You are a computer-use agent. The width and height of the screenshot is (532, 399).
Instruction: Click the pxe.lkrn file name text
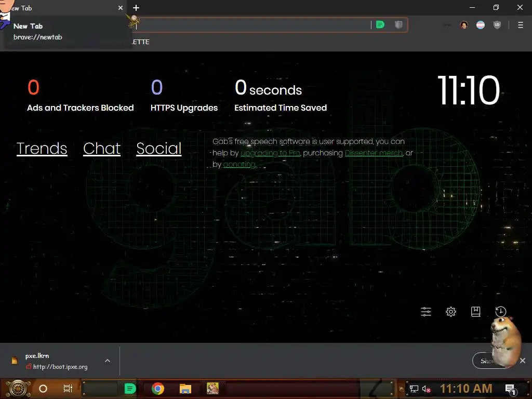(x=37, y=355)
